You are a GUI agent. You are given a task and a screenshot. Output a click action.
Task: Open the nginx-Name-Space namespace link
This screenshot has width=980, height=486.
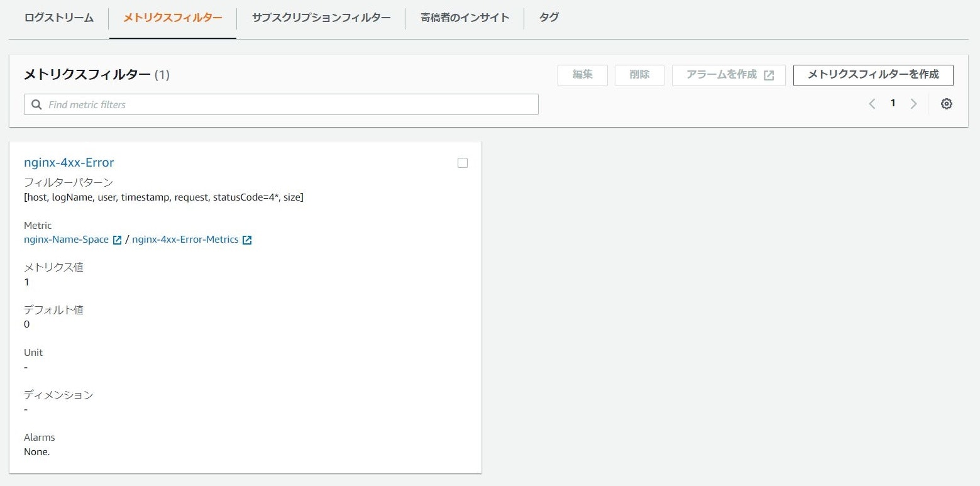click(x=66, y=240)
